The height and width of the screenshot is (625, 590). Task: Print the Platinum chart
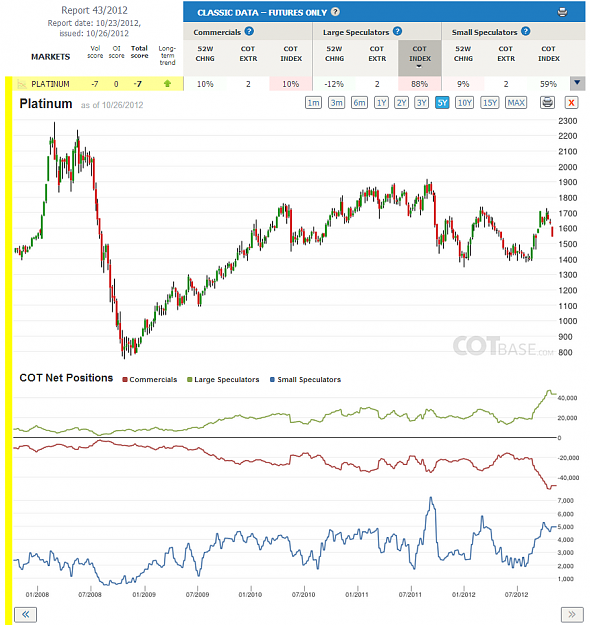(547, 102)
